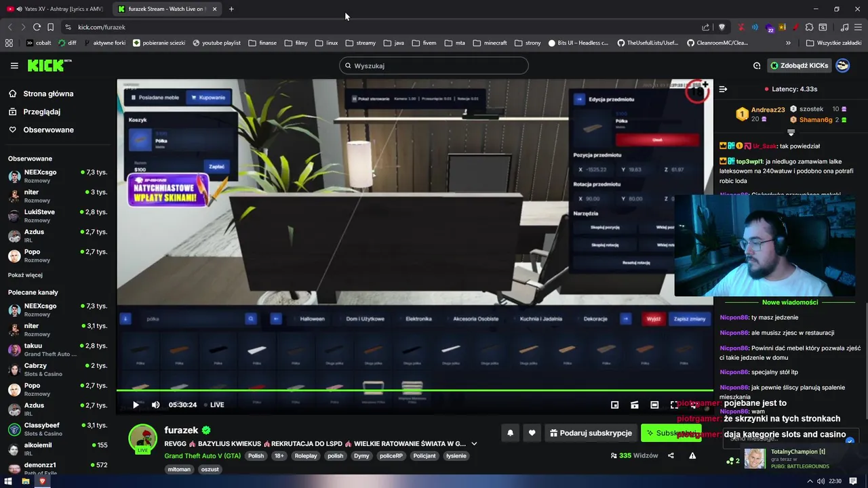Open the streamy bookmark folder
The image size is (868, 488).
360,43
